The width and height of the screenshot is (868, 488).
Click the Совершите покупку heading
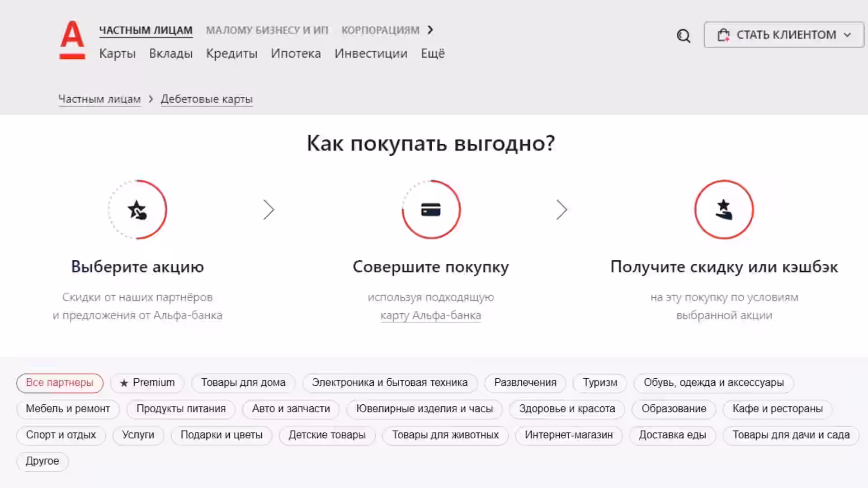click(431, 267)
